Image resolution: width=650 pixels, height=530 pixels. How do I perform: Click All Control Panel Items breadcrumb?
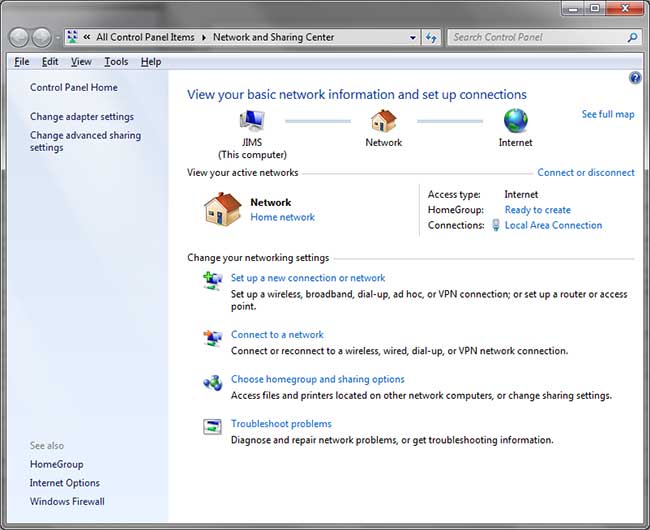[x=145, y=37]
